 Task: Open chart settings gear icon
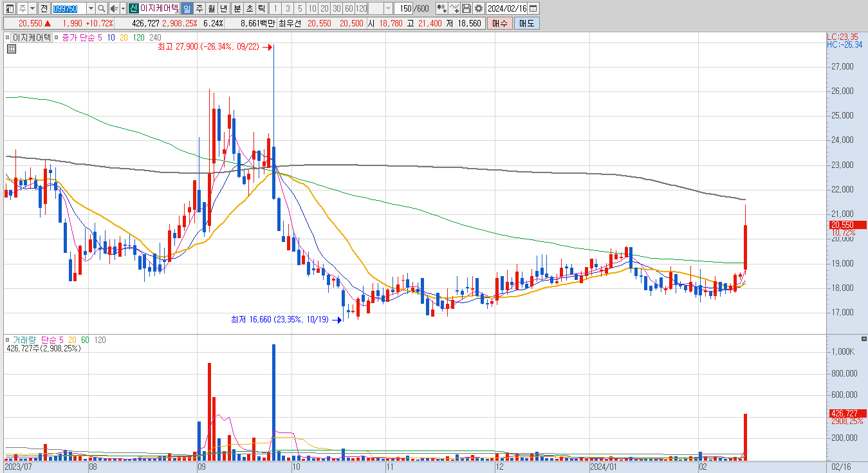[479, 8]
